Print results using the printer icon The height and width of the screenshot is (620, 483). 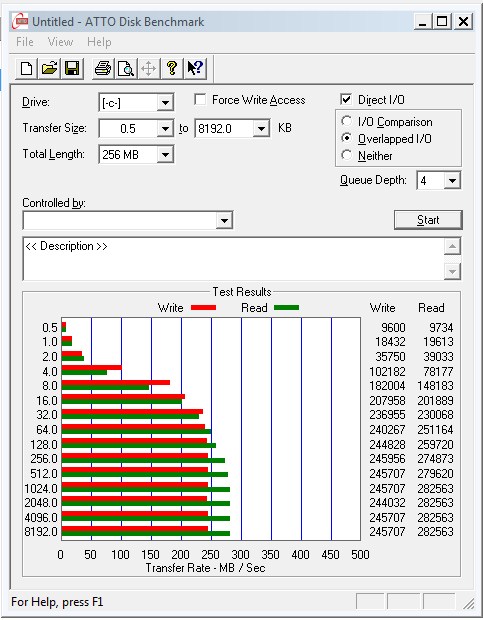(x=103, y=68)
